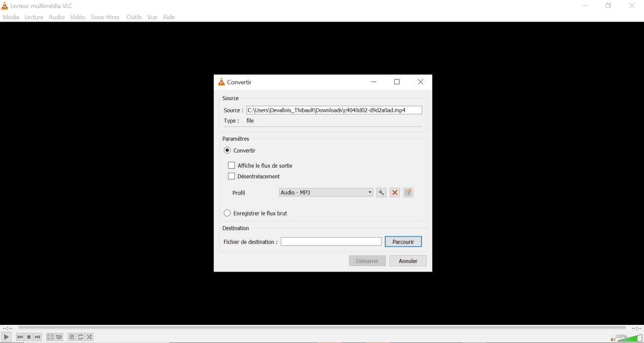Edit selected profile with wrench icon
Screen dimensions: 644x343
[381, 192]
